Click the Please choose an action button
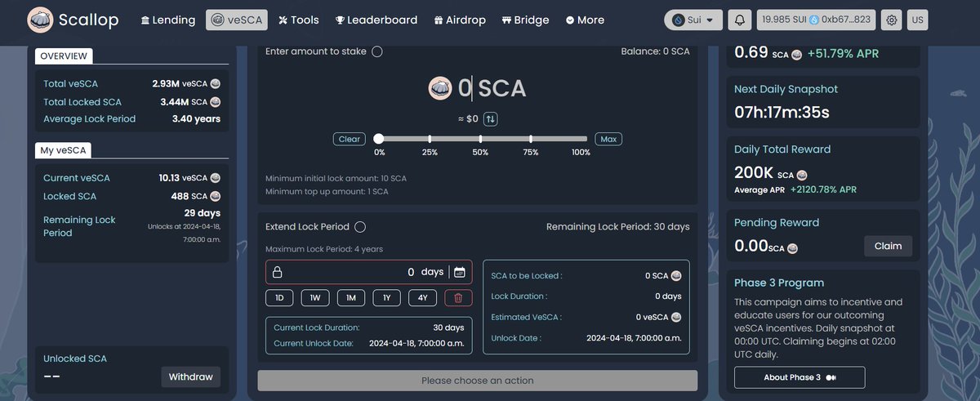980x401 pixels. [x=478, y=380]
